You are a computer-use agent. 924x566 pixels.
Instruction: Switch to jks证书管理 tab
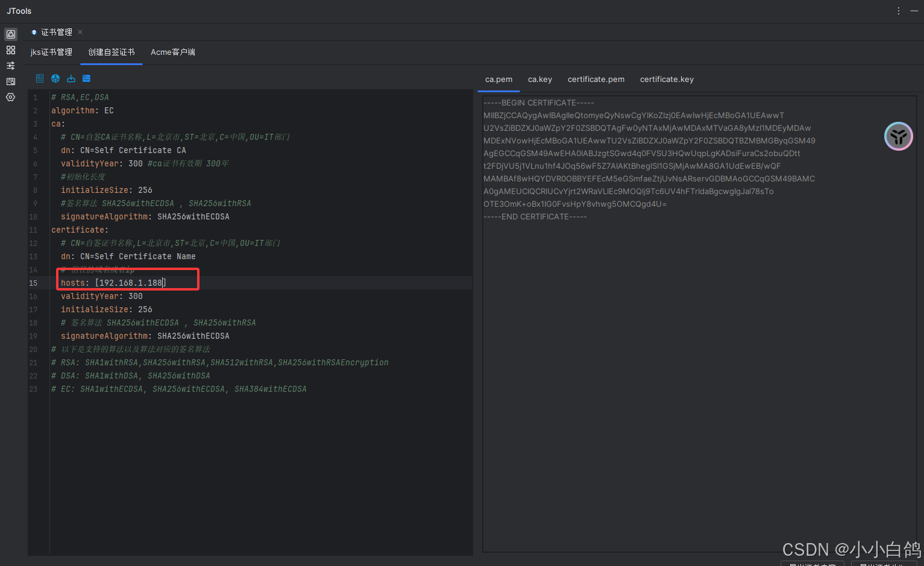[x=51, y=52]
